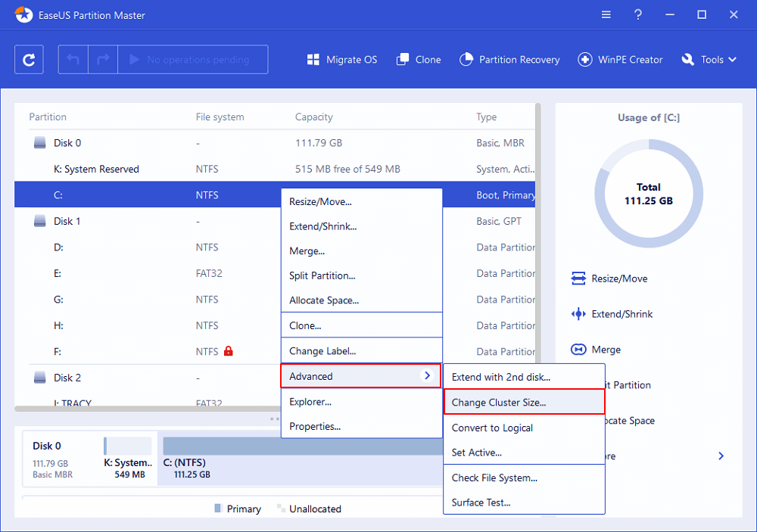Screen dimensions: 757x532
Task: Select the H: partition row
Action: 148,325
